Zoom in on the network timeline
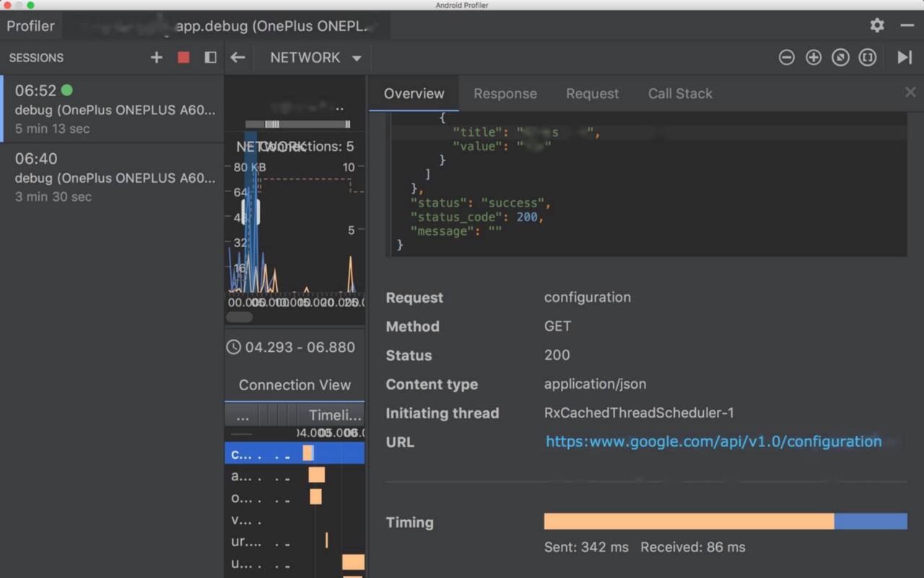 [x=813, y=57]
